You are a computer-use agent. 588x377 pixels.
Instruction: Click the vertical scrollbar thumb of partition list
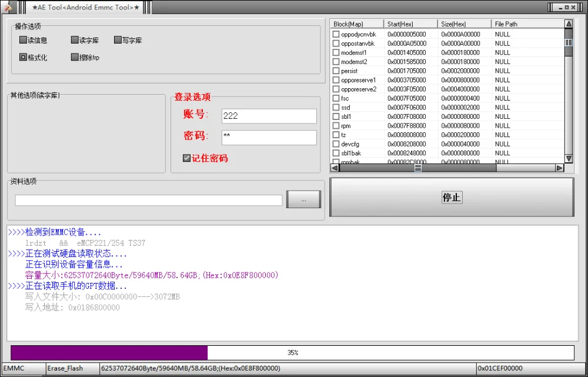click(x=569, y=42)
